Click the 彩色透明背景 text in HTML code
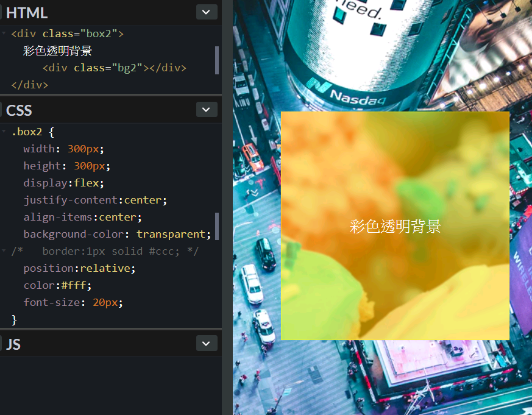The height and width of the screenshot is (415, 532). coord(58,51)
